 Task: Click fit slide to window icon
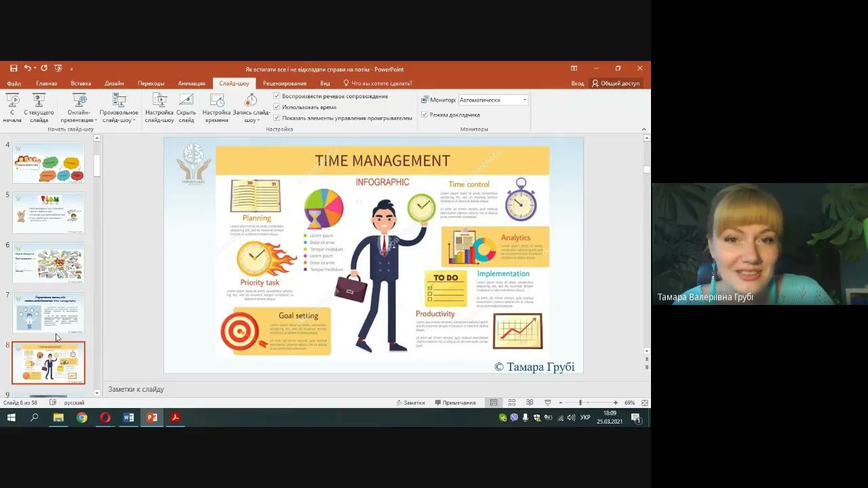pos(644,403)
